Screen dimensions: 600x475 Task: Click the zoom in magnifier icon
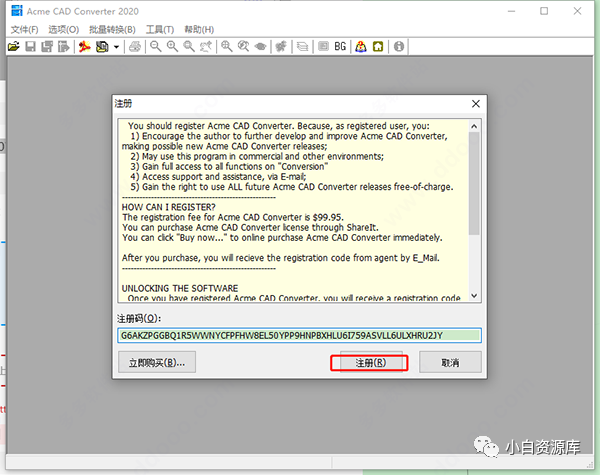(x=172, y=47)
